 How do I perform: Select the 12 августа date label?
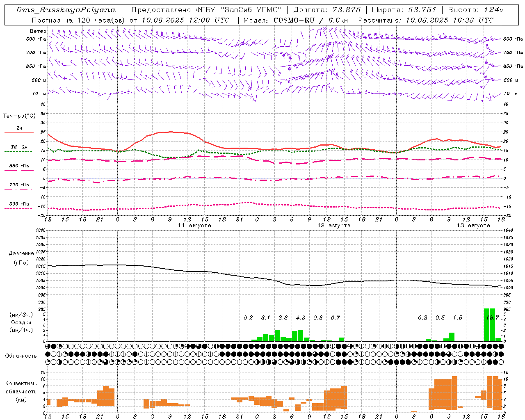pos(334,226)
